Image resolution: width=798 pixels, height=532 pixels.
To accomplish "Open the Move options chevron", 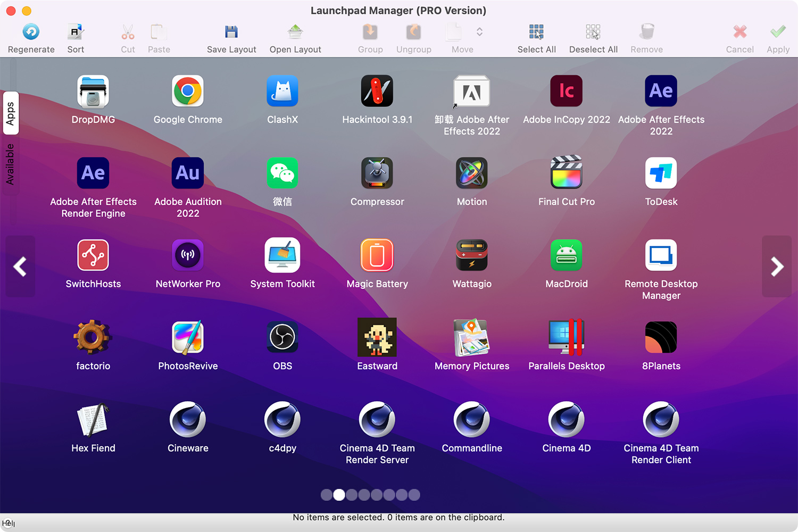I will point(479,32).
